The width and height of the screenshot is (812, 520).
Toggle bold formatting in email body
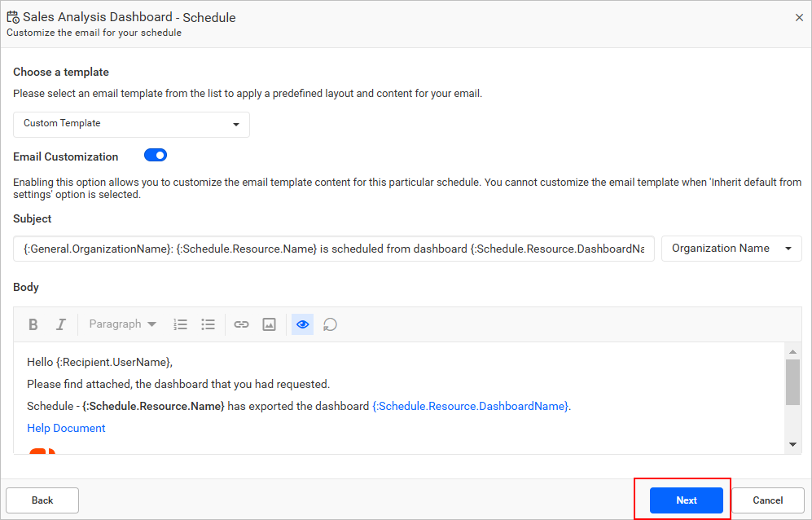pos(33,324)
